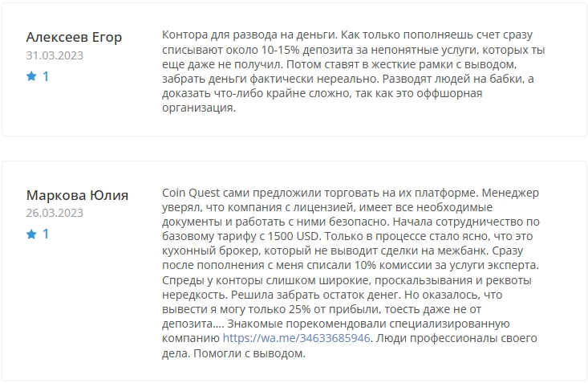The height and width of the screenshot is (383, 588).
Task: Open reviewer name Маркова Юлия
Action: point(77,195)
